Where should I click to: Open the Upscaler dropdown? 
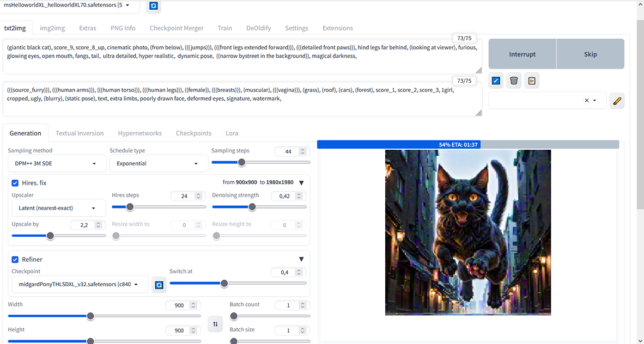[x=56, y=208]
